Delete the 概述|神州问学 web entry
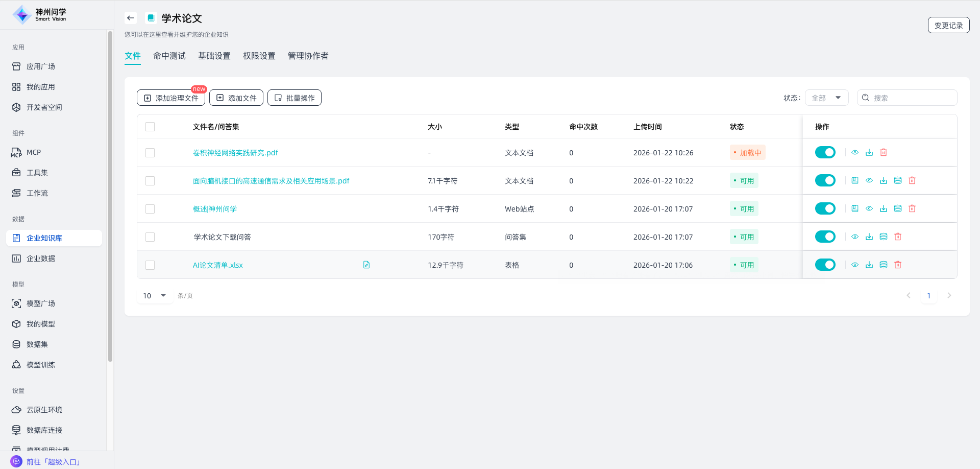The height and width of the screenshot is (469, 980). [x=912, y=208]
